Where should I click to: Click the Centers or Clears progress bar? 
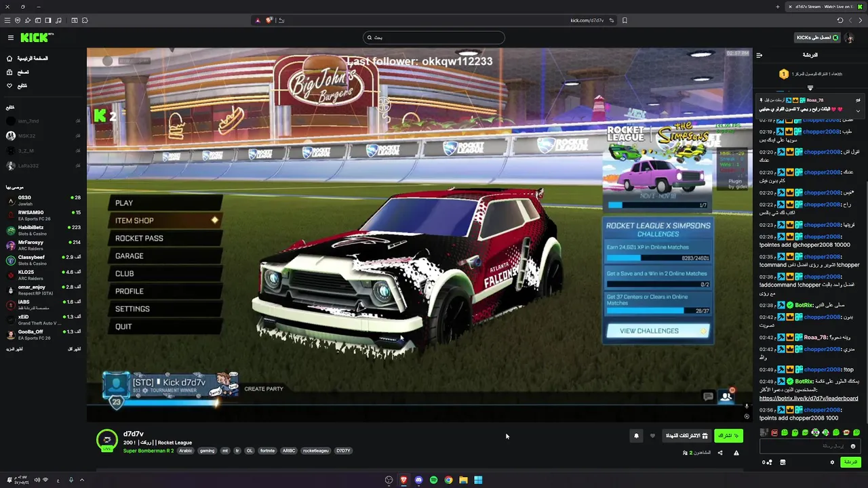[x=658, y=311]
